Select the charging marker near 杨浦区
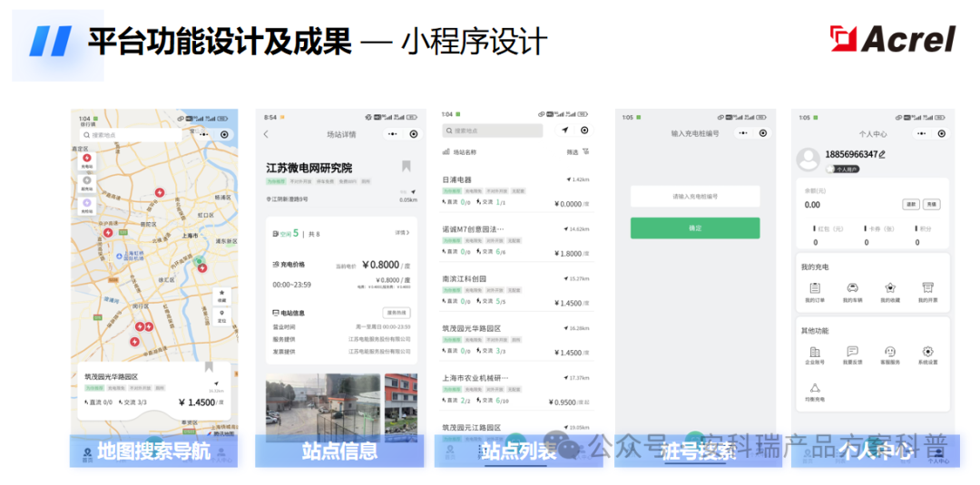This screenshot has height=485, width=980. click(x=160, y=192)
